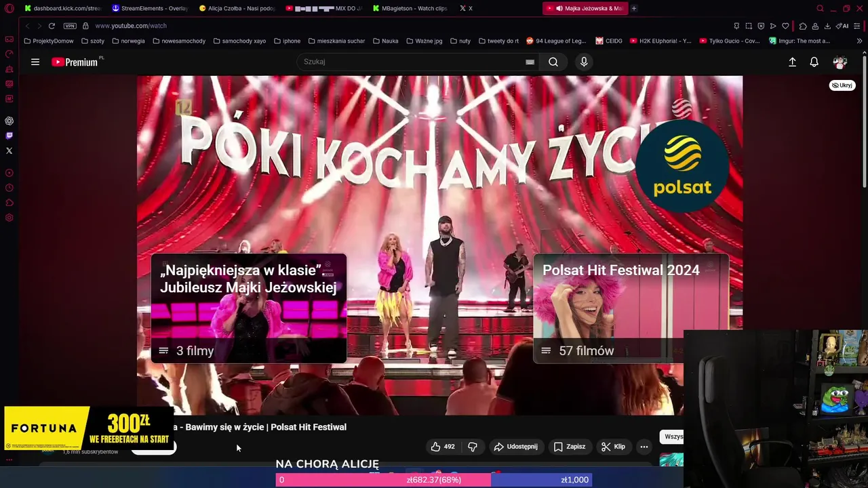The image size is (868, 488).
Task: Search in tabs magnifier icon
Action: tap(820, 8)
